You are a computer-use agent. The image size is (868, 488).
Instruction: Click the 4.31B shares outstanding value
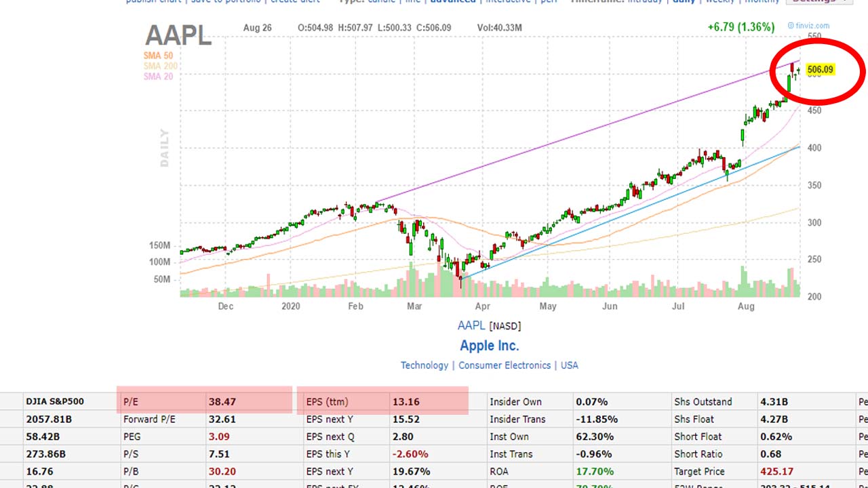774,402
